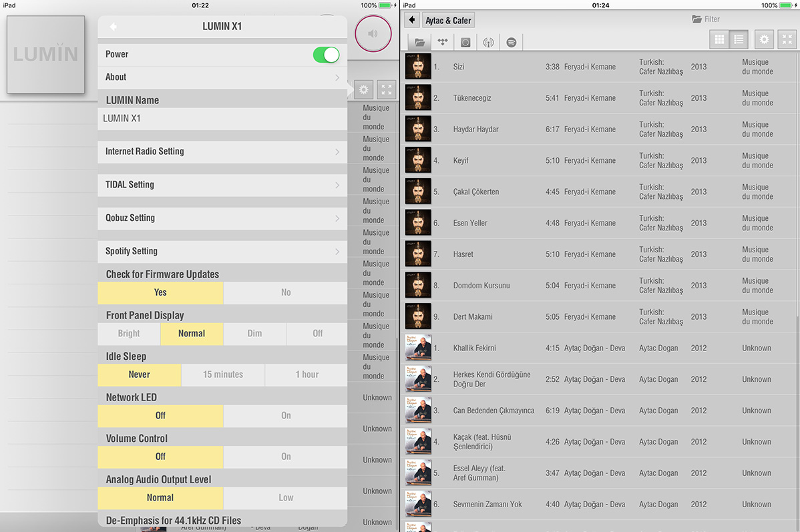Turn Network LED On
This screenshot has height=532, width=800.
285,415
